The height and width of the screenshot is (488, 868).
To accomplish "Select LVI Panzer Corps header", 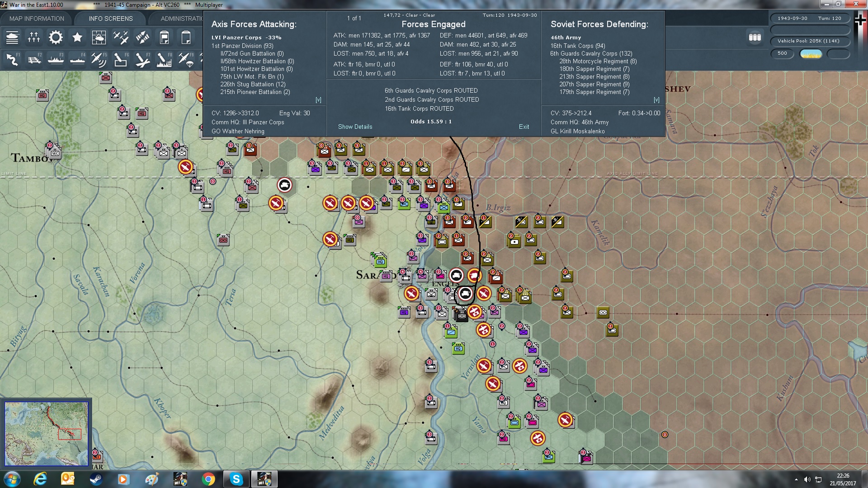I will [246, 38].
